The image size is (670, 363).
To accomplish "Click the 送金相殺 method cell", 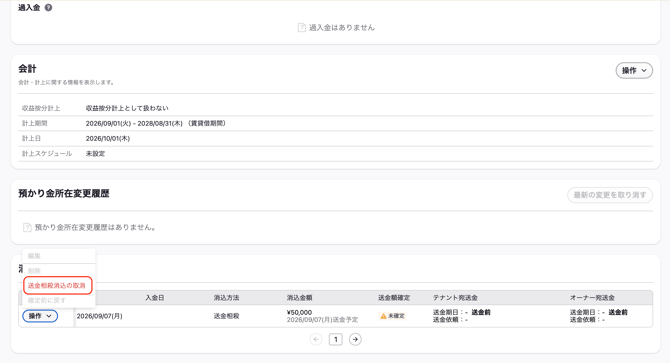I will 226,316.
